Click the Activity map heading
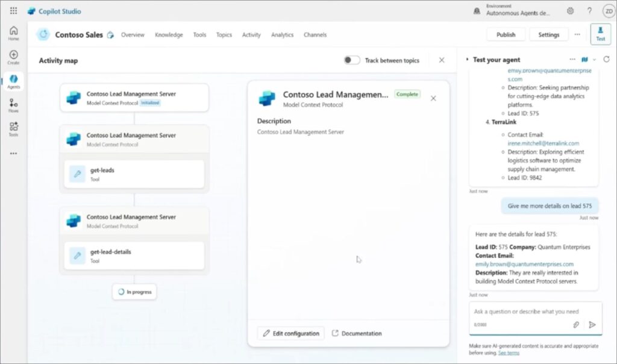 pyautogui.click(x=58, y=61)
